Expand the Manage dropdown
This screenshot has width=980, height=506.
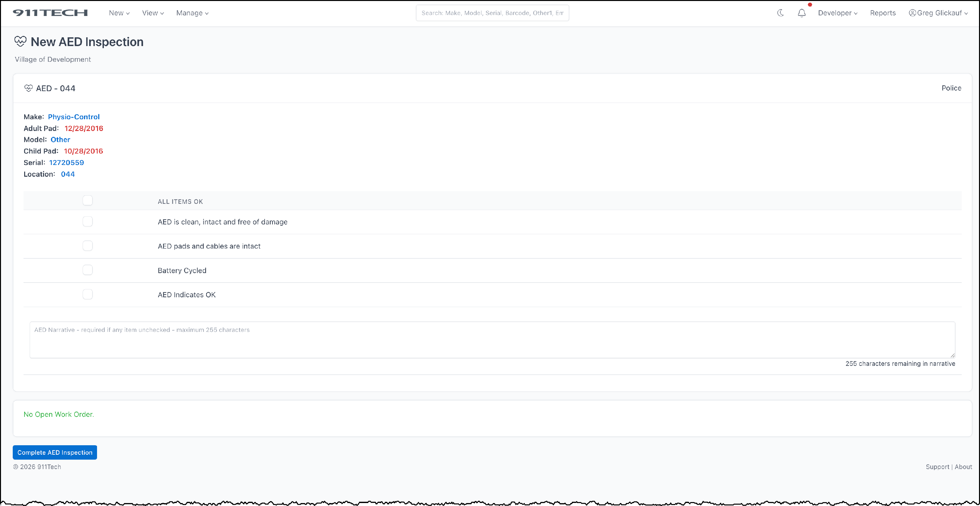tap(192, 13)
